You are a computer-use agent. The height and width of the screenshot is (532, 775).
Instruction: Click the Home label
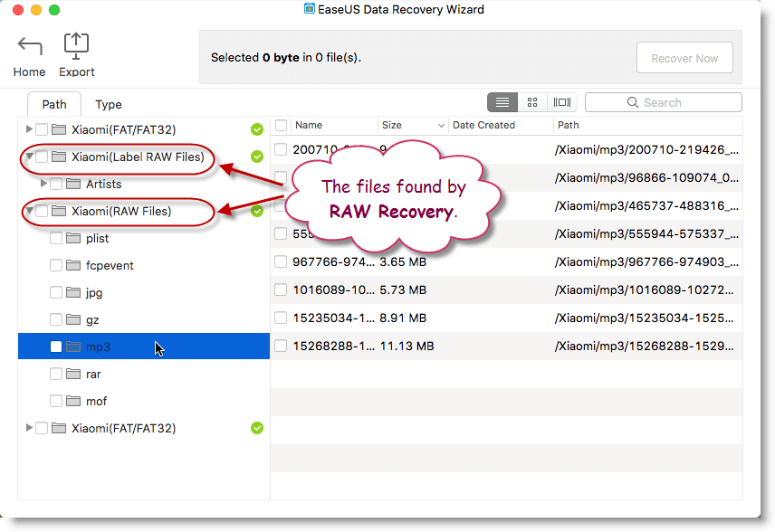(x=29, y=72)
